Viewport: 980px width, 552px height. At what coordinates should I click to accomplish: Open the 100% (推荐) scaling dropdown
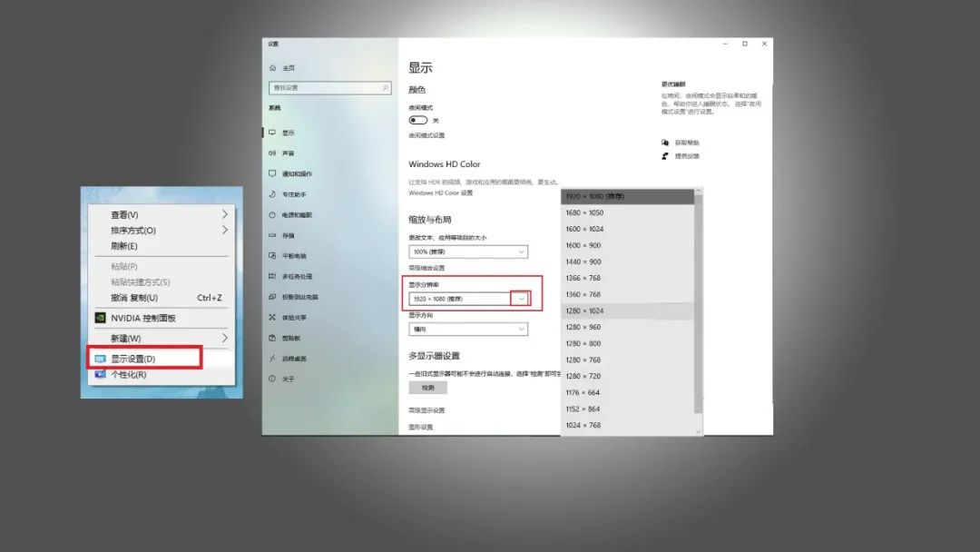pyautogui.click(x=468, y=251)
